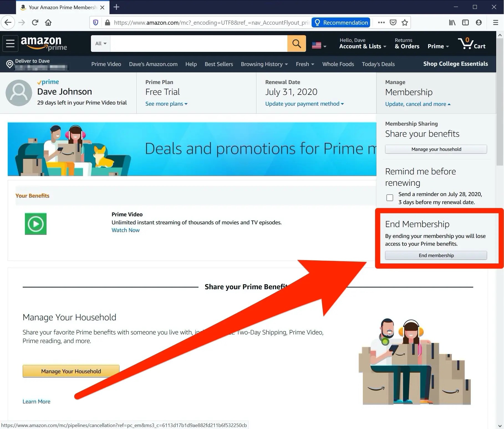Select the Your Amazon Prime Membership tab
Image resolution: width=504 pixels, height=429 pixels.
point(63,7)
